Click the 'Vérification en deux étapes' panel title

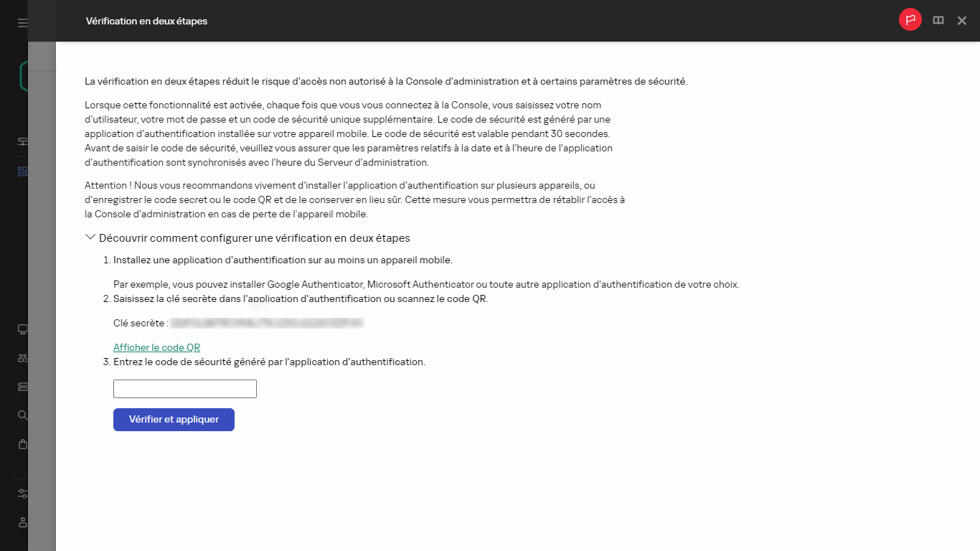tap(146, 22)
